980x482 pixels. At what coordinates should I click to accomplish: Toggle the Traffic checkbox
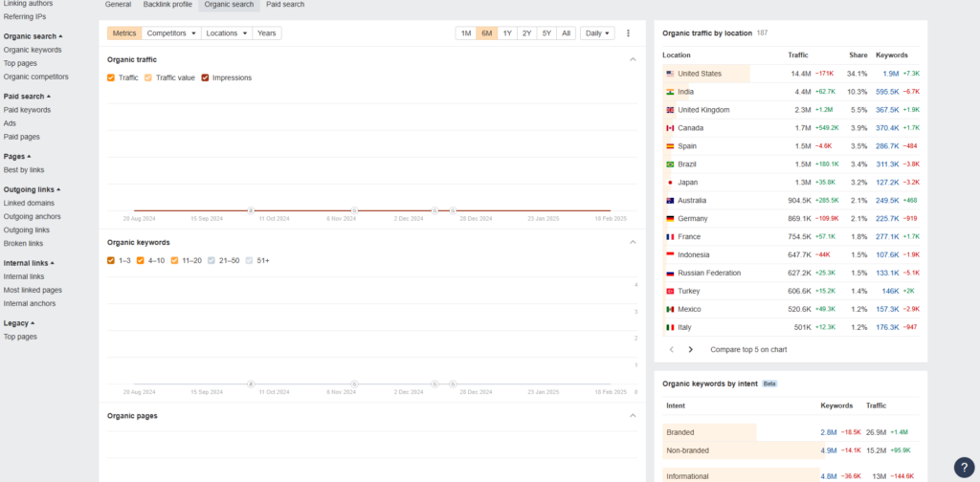pyautogui.click(x=111, y=78)
